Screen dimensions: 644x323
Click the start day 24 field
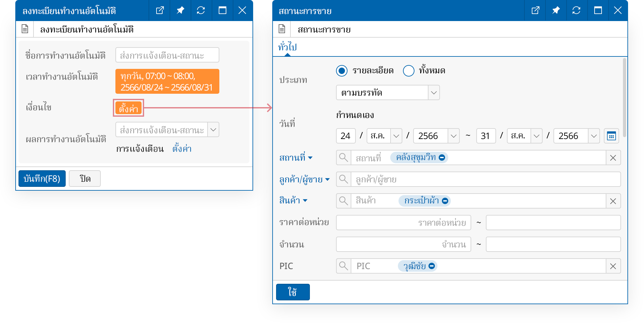coord(346,136)
